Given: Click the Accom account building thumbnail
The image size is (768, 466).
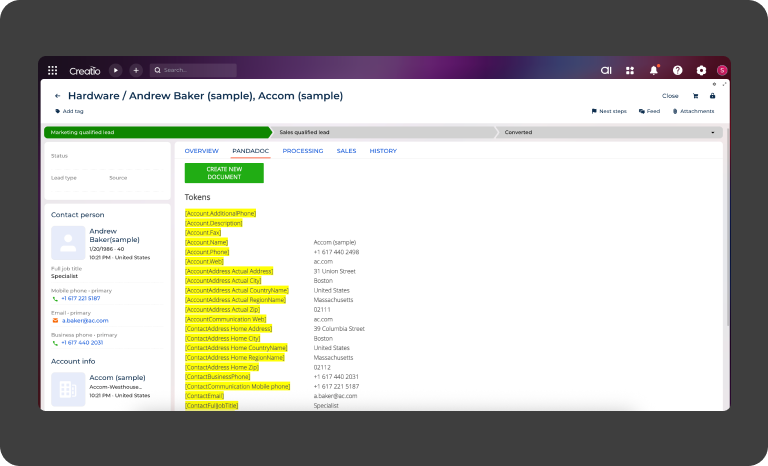Looking at the screenshot, I should coord(68,389).
